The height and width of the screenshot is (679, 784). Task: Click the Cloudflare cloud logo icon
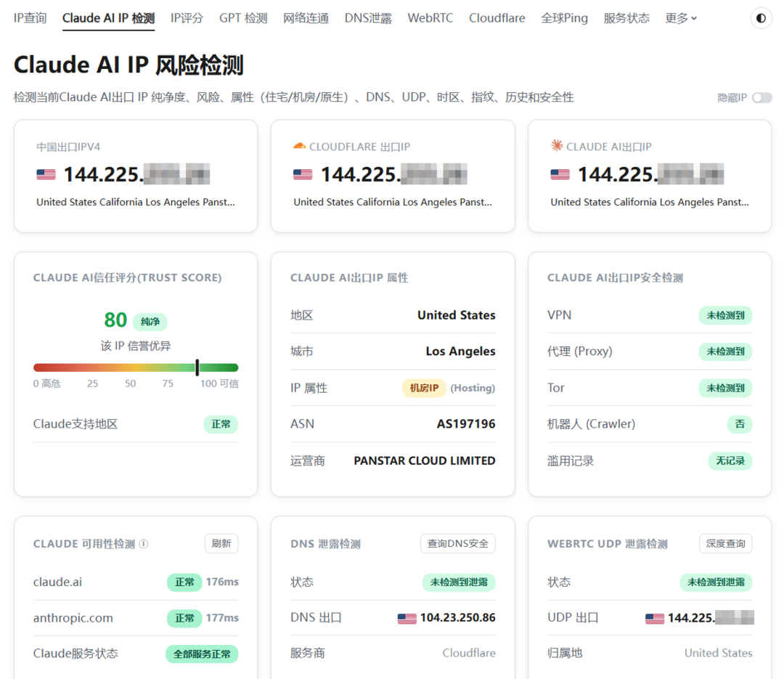point(300,146)
